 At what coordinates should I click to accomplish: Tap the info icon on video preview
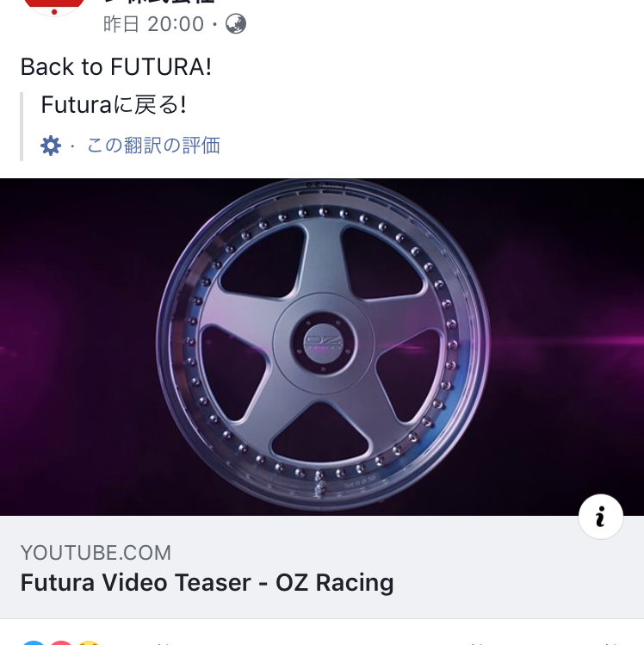tap(600, 517)
